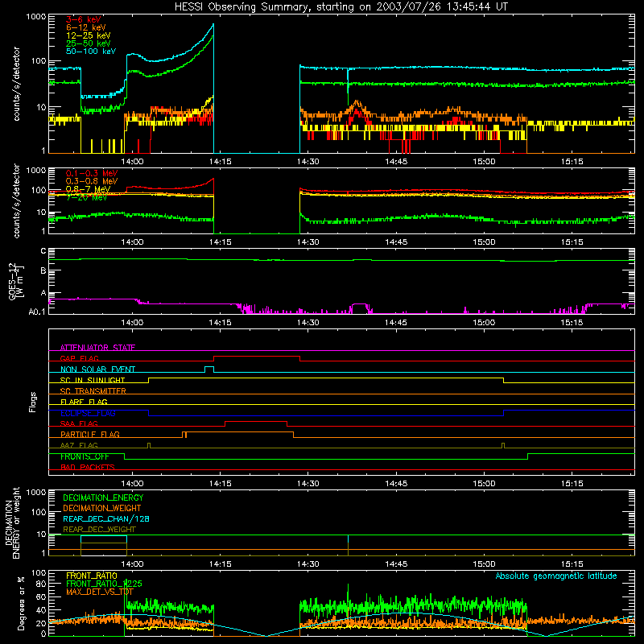This screenshot has width=644, height=644.
Task: Select the FLARE_FLAG label
Action: (84, 402)
